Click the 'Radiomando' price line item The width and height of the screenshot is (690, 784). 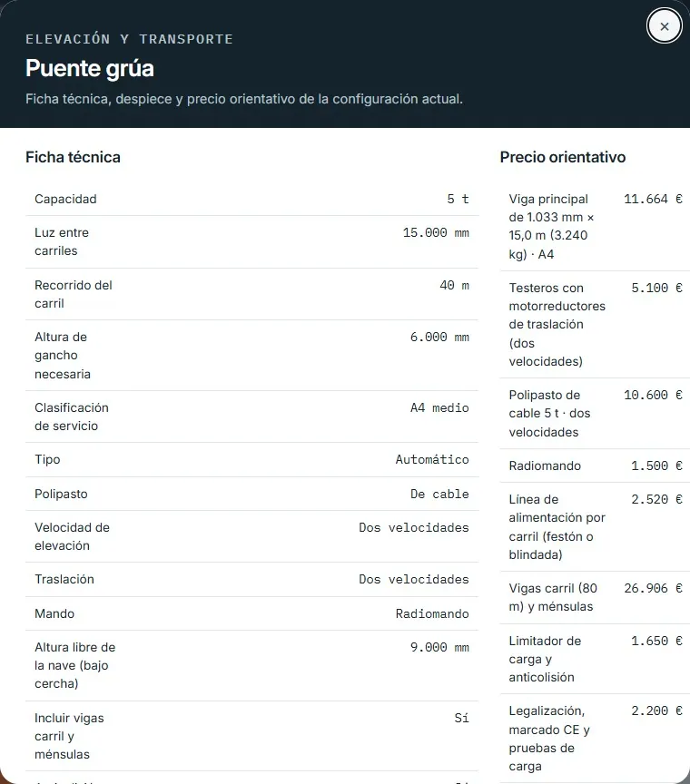545,465
